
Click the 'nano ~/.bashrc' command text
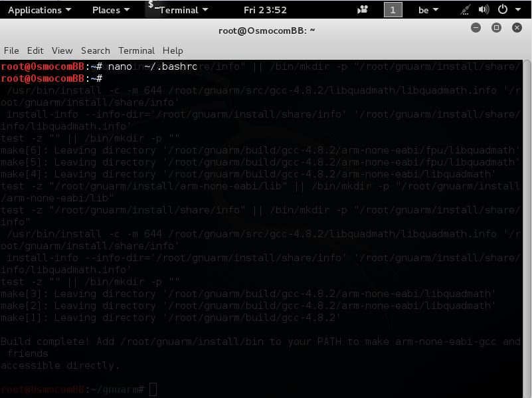(x=153, y=66)
